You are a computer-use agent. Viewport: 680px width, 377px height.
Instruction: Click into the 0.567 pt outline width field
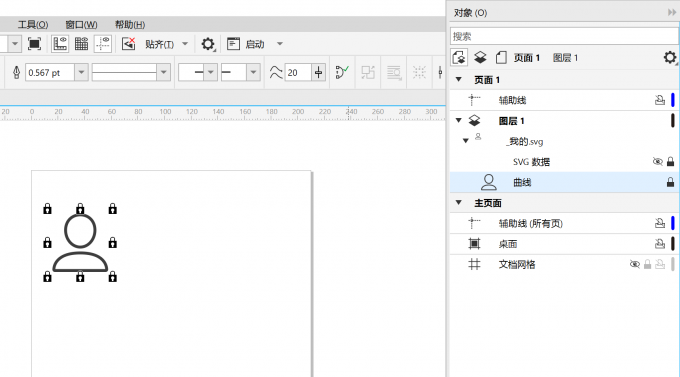click(x=50, y=72)
